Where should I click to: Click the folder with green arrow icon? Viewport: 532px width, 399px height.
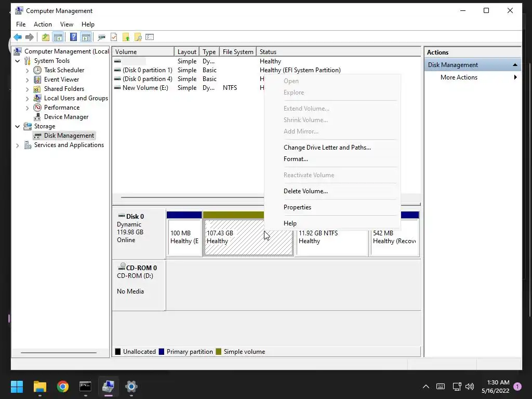[x=126, y=37]
